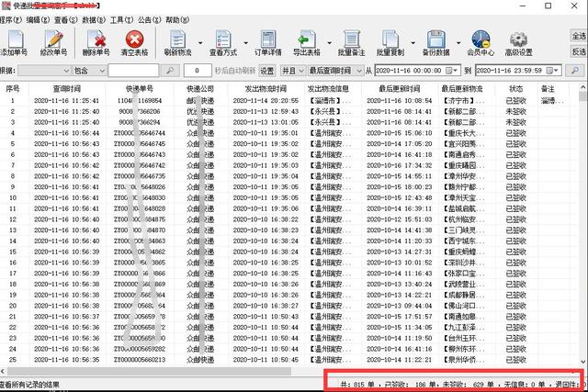The image size is (588, 392).
Task: Expand the 导出表格 dropdown arrow
Action: 329,43
